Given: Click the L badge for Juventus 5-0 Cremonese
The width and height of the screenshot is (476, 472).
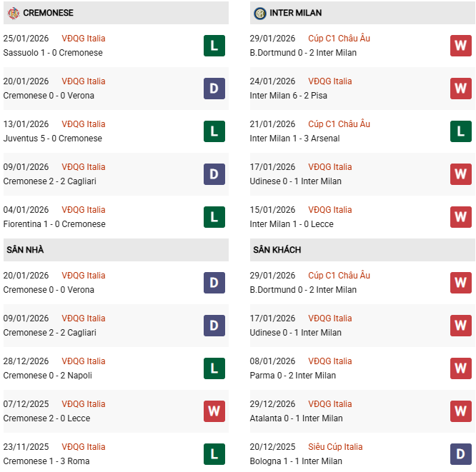Looking at the screenshot, I should (214, 131).
